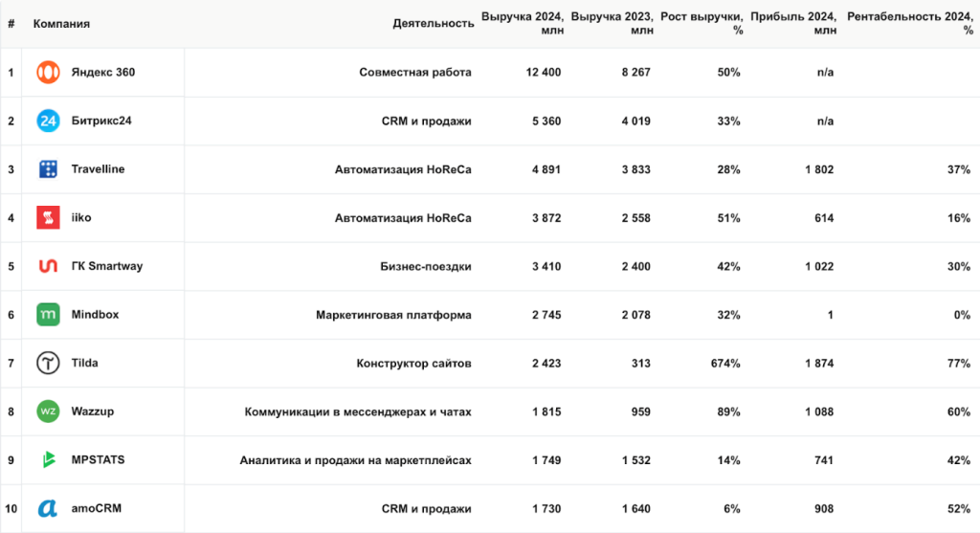This screenshot has width=980, height=533.
Task: Click the Tilda company name
Action: tap(84, 364)
